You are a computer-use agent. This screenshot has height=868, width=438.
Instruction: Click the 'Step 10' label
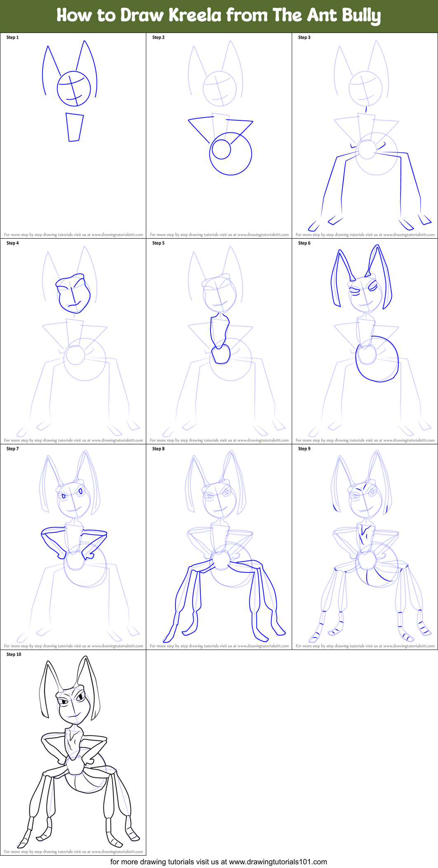point(14,655)
